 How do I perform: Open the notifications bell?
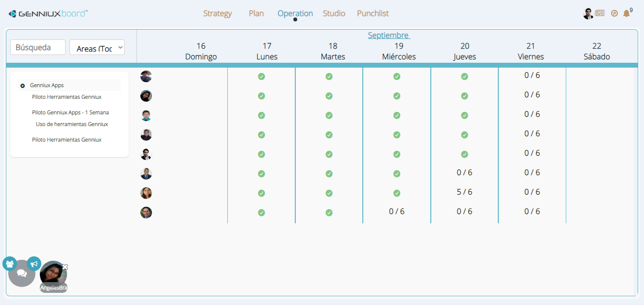pyautogui.click(x=627, y=14)
